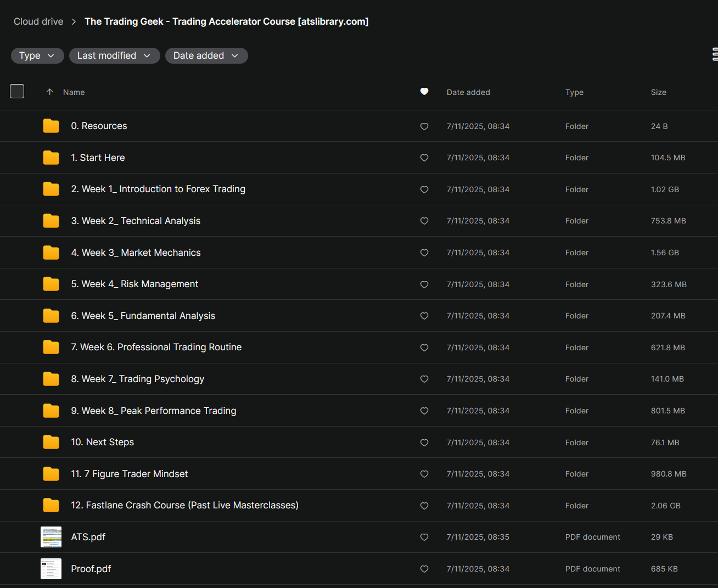Click the folder icon for 10. Next Steps

(x=51, y=442)
